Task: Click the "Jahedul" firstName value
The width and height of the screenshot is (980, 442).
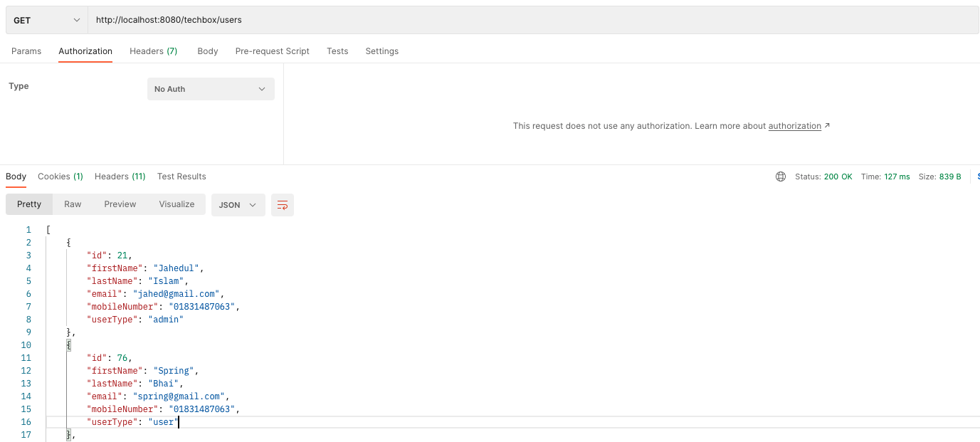Action: [176, 268]
